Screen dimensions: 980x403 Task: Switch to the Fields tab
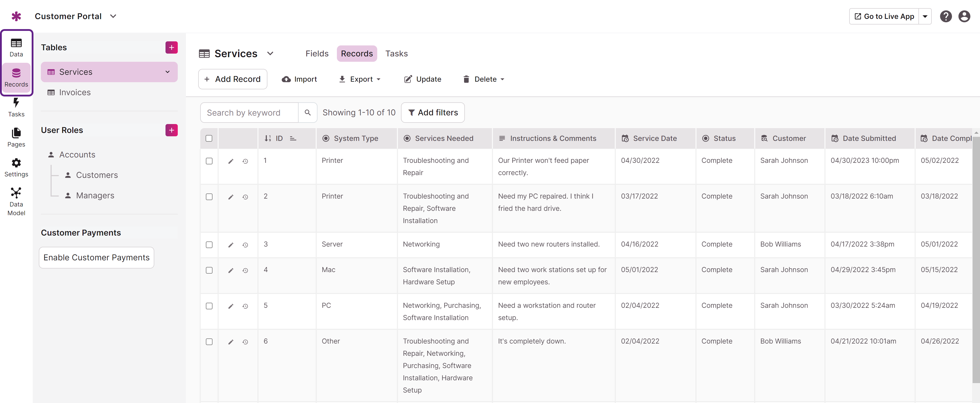point(316,54)
